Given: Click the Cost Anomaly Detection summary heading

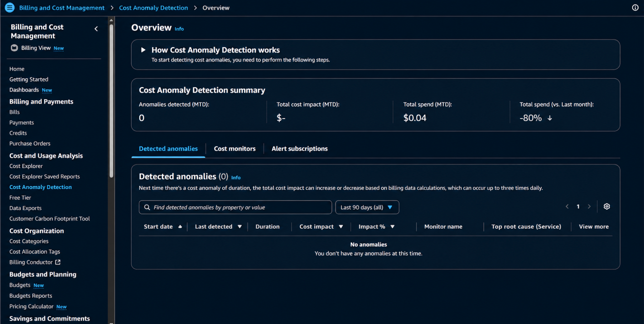Looking at the screenshot, I should pyautogui.click(x=202, y=90).
